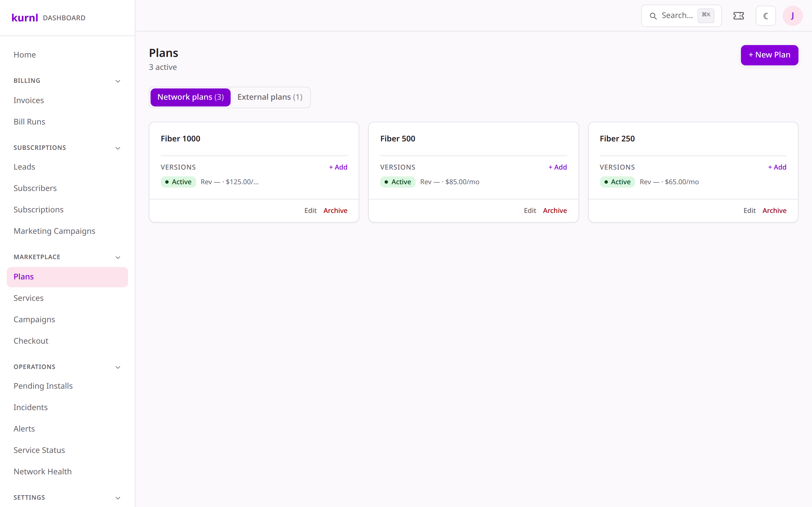Open the Search input field
The width and height of the screenshot is (812, 507).
click(681, 16)
